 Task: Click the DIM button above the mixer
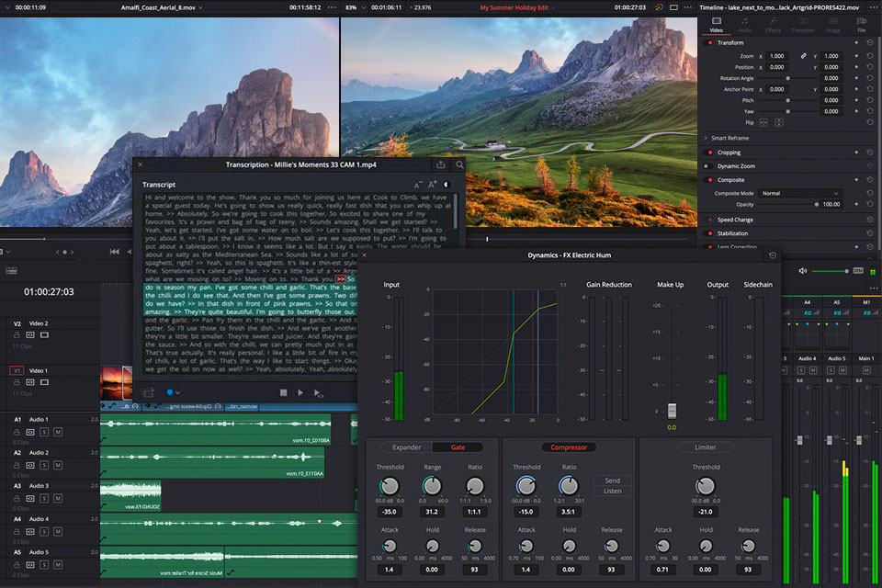tap(858, 271)
